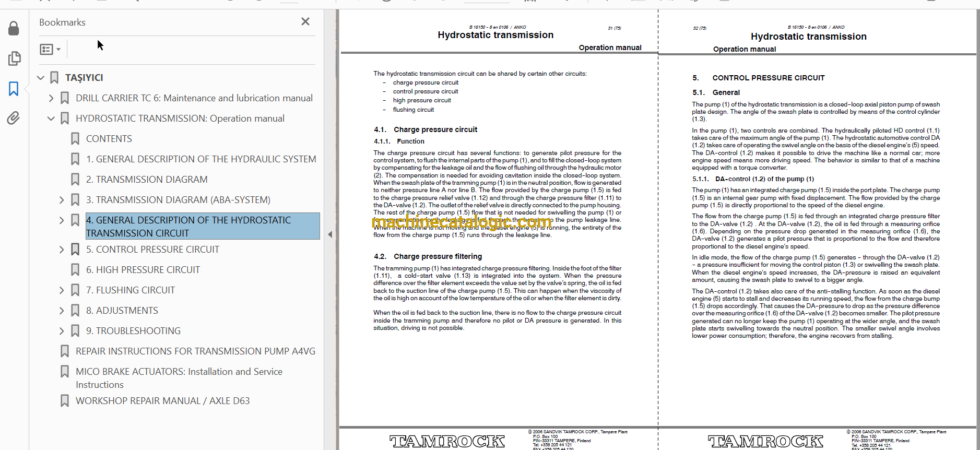Open the 7. FLUSHING CIRCUIT bookmark
The image size is (980, 450).
131,290
